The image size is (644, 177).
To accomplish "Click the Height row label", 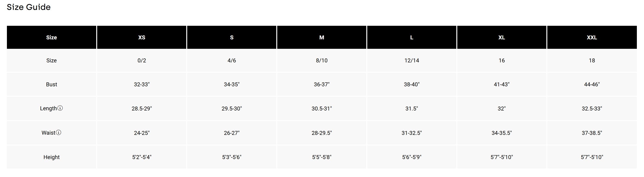I will 52,157.
